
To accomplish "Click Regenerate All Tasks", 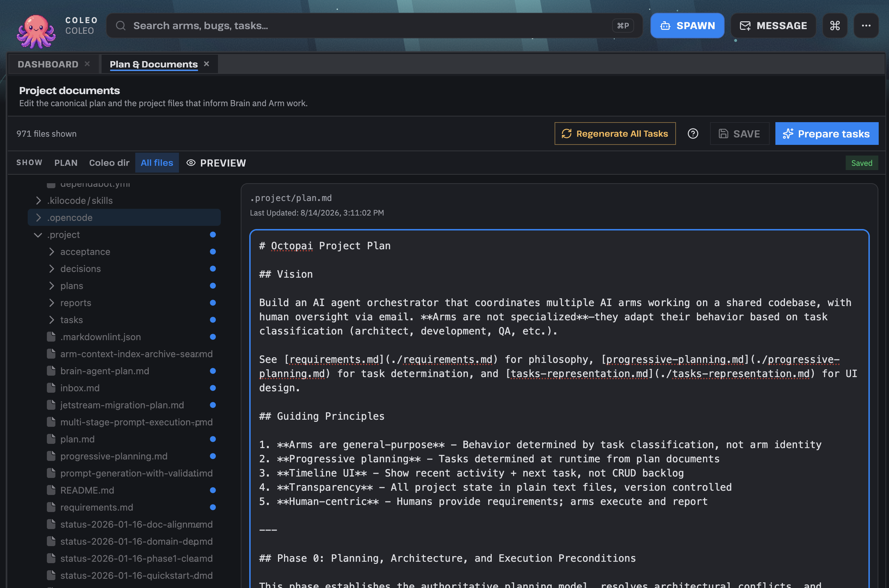I will pos(615,134).
